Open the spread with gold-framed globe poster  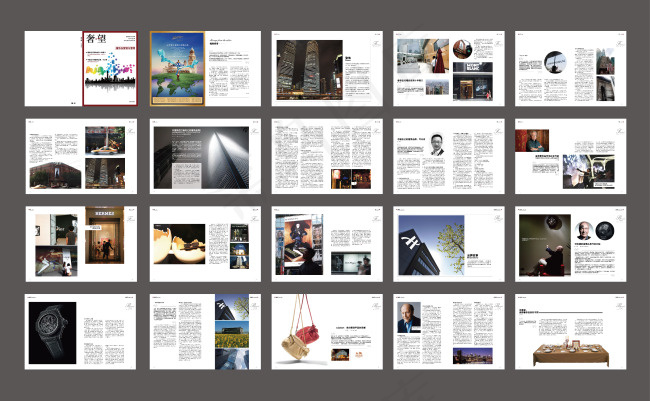pos(205,68)
